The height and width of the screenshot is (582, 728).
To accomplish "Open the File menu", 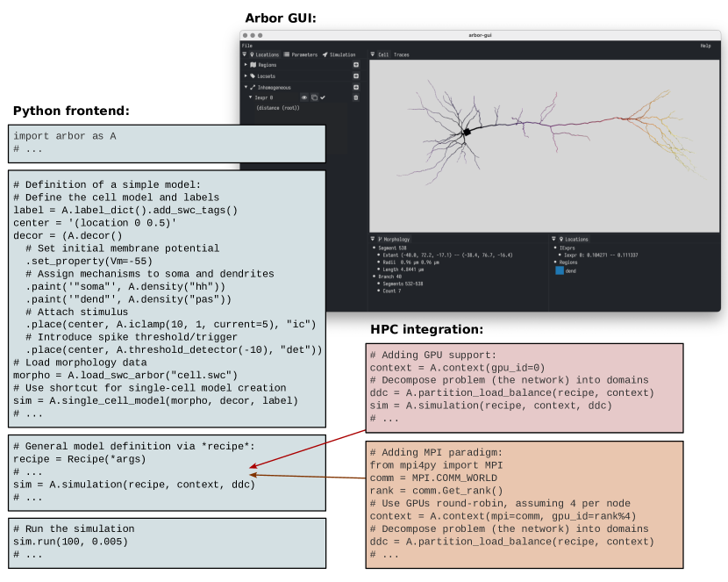I will [247, 46].
